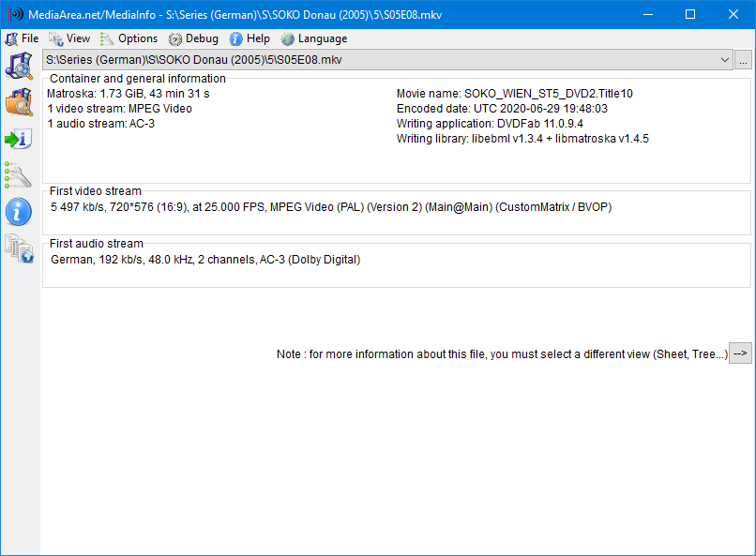
Task: Click the Export green arrow icon
Action: point(19,140)
